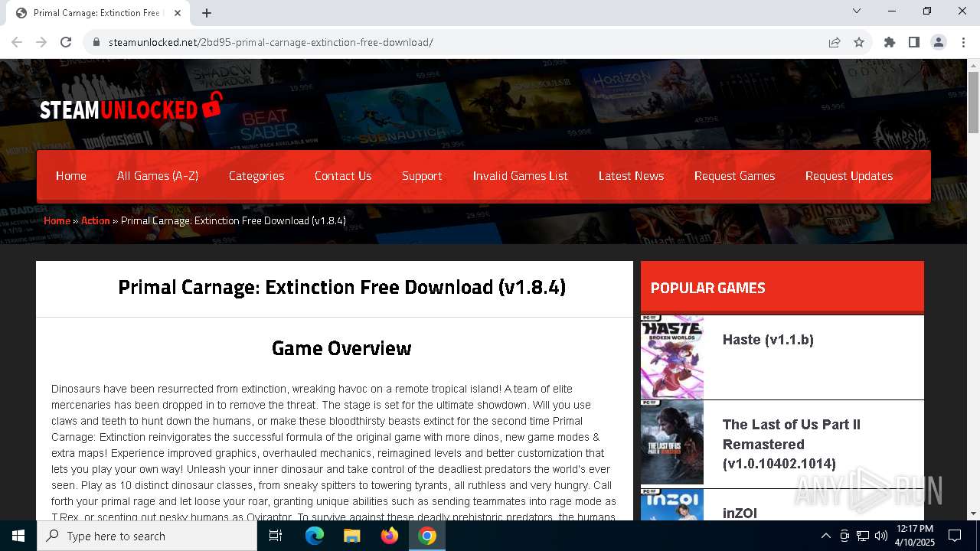Open All Games (A-Z) in navigation

(x=158, y=176)
